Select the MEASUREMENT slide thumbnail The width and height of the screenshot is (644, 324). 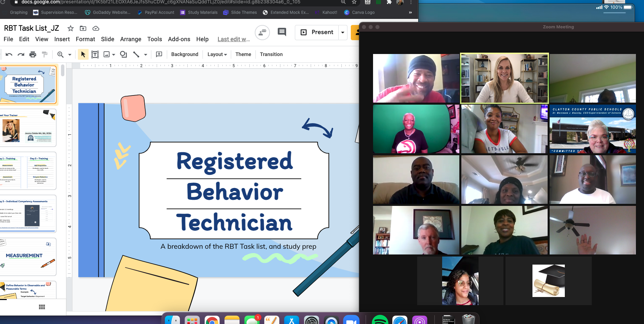(x=28, y=257)
